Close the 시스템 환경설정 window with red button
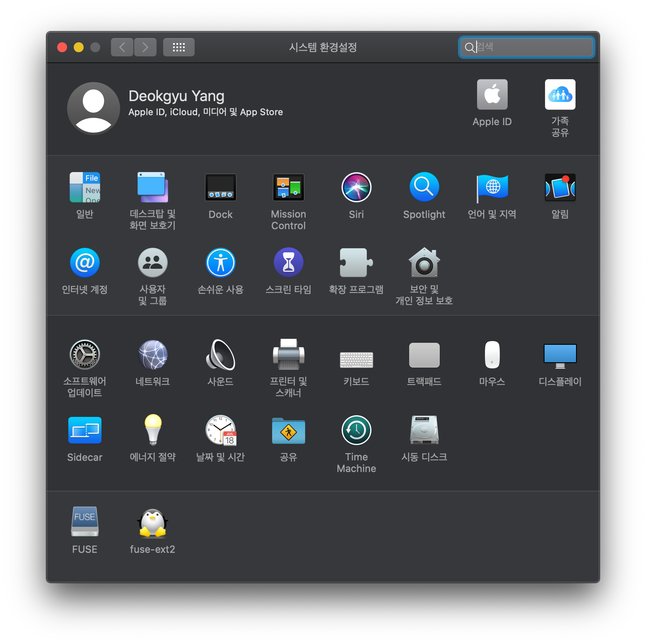The height and width of the screenshot is (644, 646). click(62, 47)
